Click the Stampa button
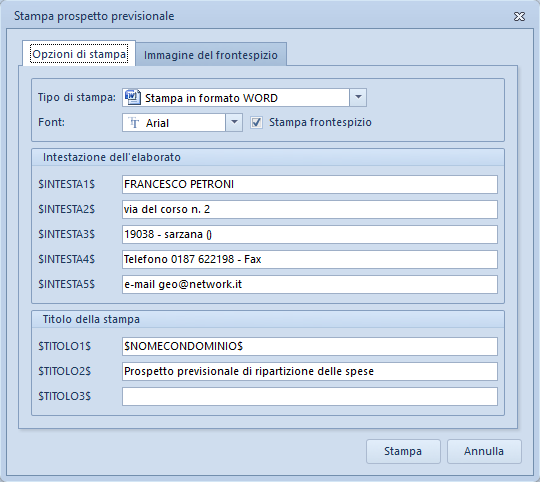540x482 pixels. click(x=403, y=451)
